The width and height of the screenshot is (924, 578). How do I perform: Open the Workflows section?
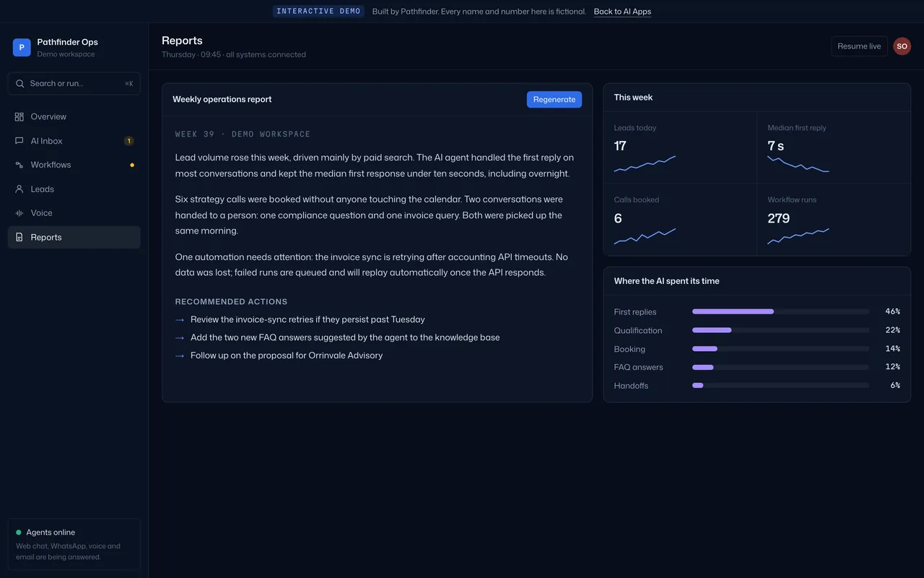click(x=74, y=165)
